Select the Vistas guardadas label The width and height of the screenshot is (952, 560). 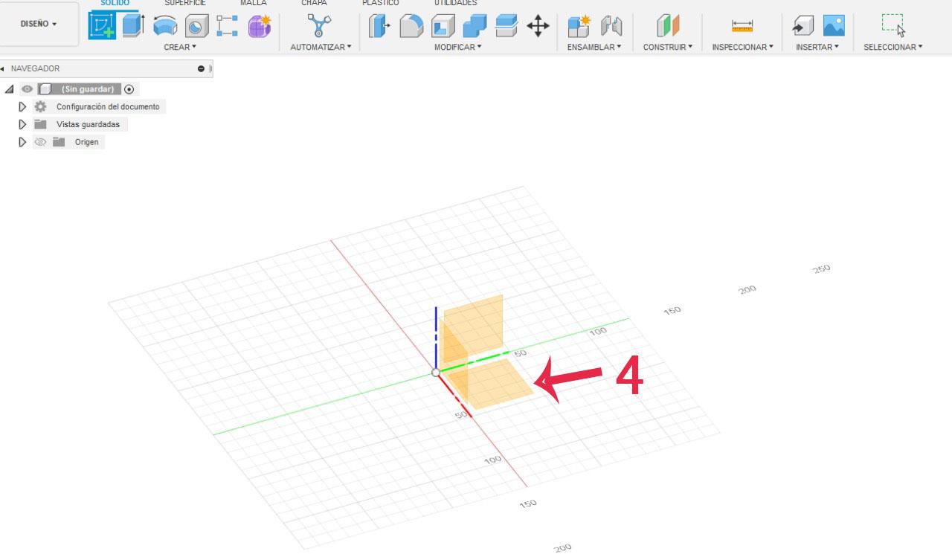coord(88,124)
